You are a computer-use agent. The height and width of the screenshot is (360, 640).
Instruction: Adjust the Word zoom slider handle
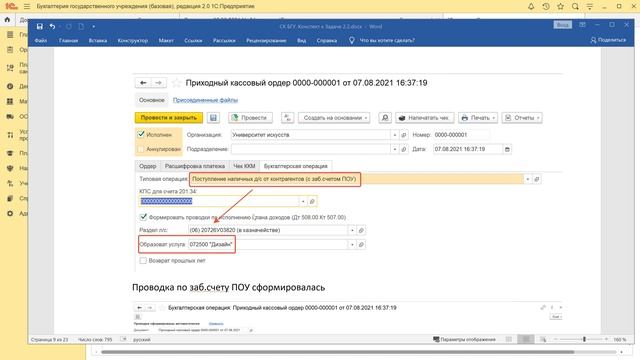coord(584,339)
